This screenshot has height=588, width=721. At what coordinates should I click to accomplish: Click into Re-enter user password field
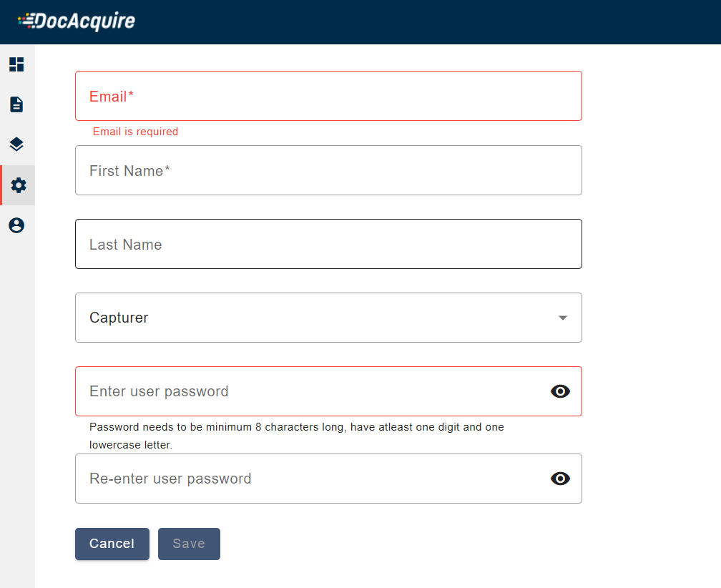pyautogui.click(x=308, y=479)
